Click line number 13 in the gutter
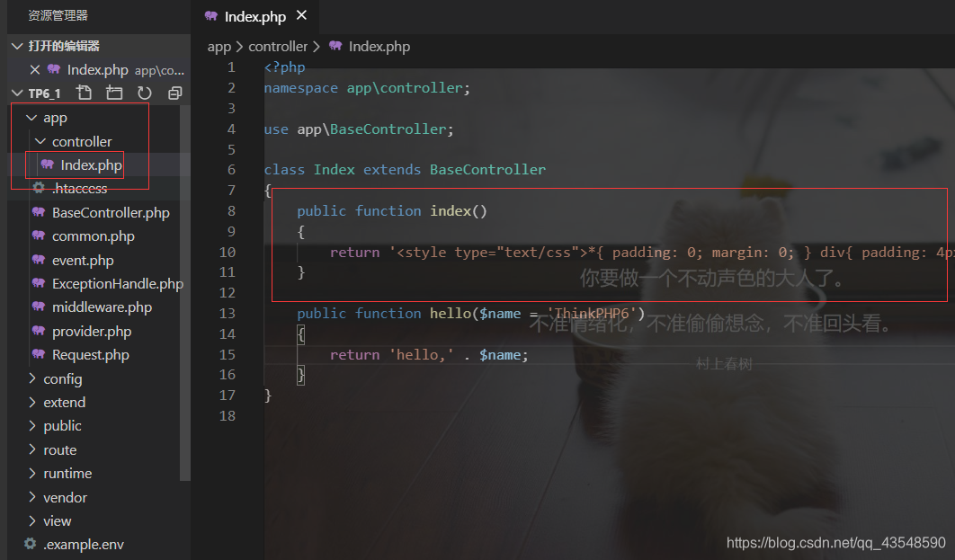Image resolution: width=955 pixels, height=560 pixels. [x=228, y=314]
